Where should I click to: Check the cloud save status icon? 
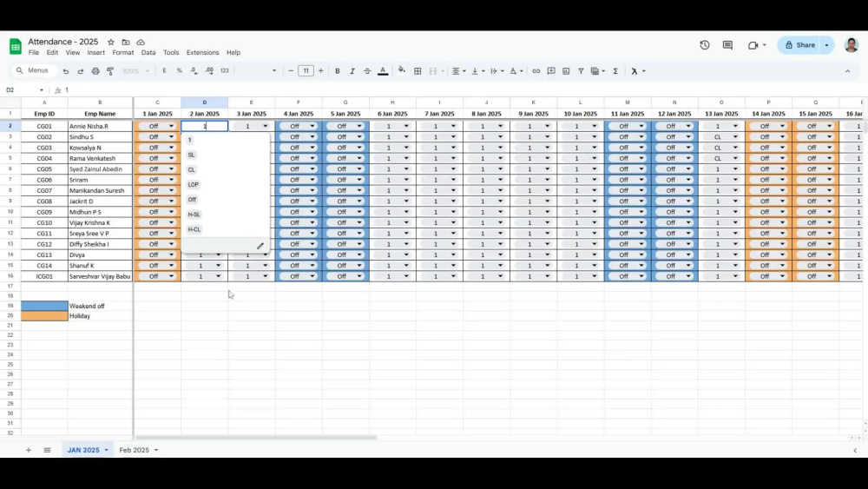pyautogui.click(x=141, y=42)
